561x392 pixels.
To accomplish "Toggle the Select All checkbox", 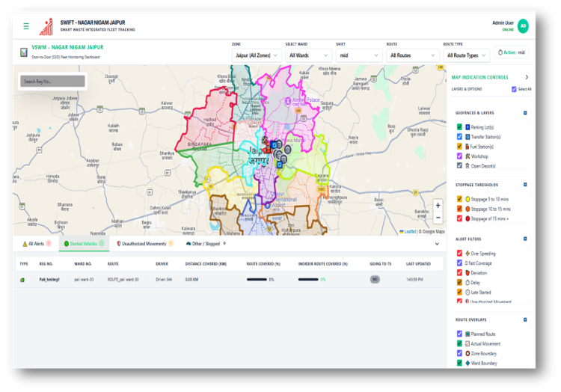I will pyautogui.click(x=514, y=89).
